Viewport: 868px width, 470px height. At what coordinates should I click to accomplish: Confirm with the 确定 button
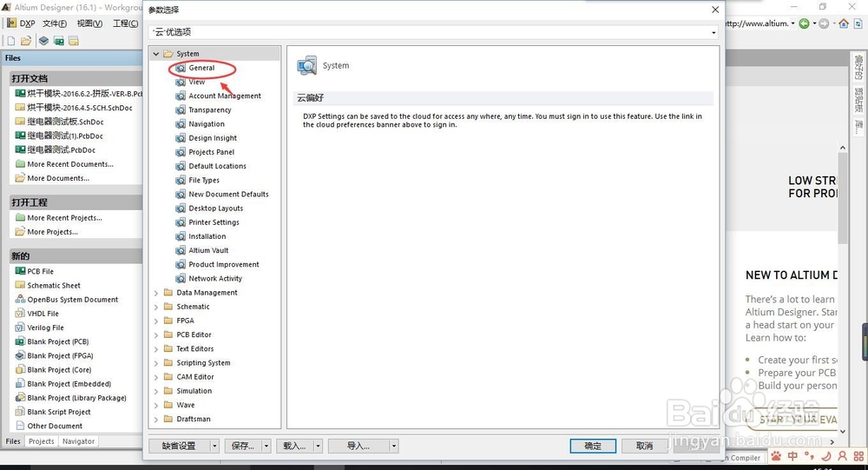coord(593,446)
